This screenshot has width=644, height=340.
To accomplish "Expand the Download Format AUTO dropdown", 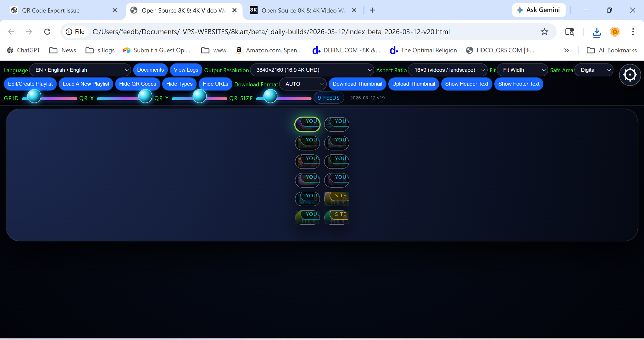I will coord(303,84).
